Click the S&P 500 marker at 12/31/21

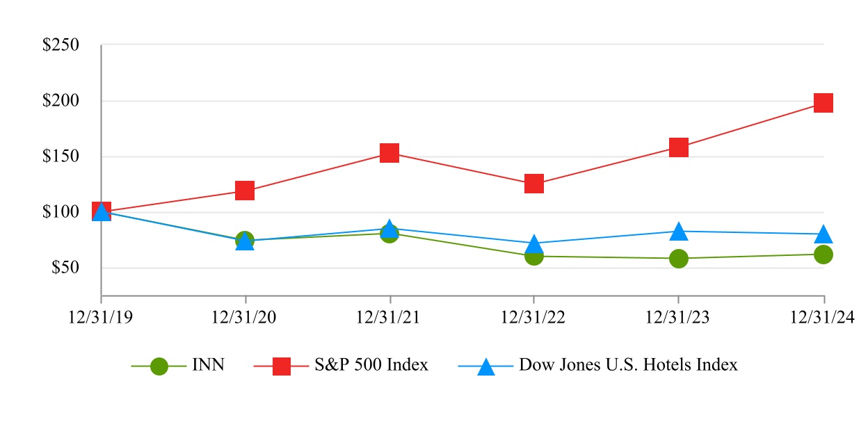point(389,153)
